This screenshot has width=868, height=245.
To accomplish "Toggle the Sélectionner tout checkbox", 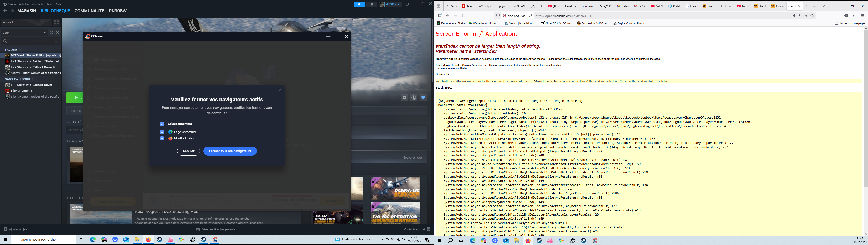I will pyautogui.click(x=162, y=124).
